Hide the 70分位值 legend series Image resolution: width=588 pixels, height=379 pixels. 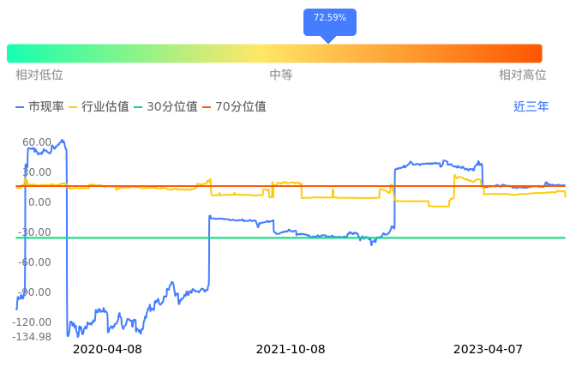click(x=235, y=107)
